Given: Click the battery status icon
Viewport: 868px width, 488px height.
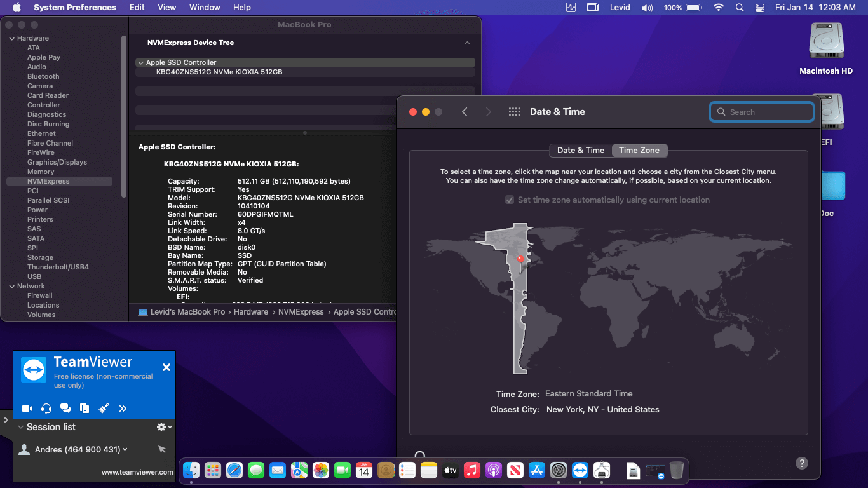Looking at the screenshot, I should tap(694, 8).
